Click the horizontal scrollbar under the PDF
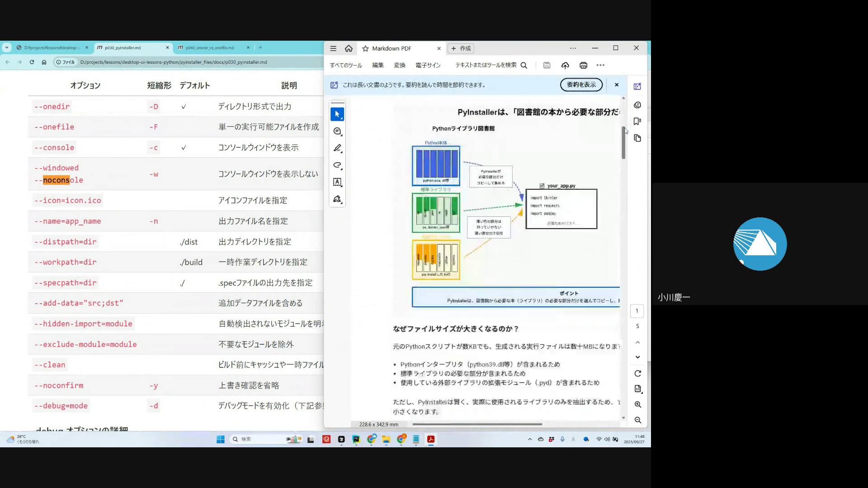The image size is (868, 488). pyautogui.click(x=477, y=424)
